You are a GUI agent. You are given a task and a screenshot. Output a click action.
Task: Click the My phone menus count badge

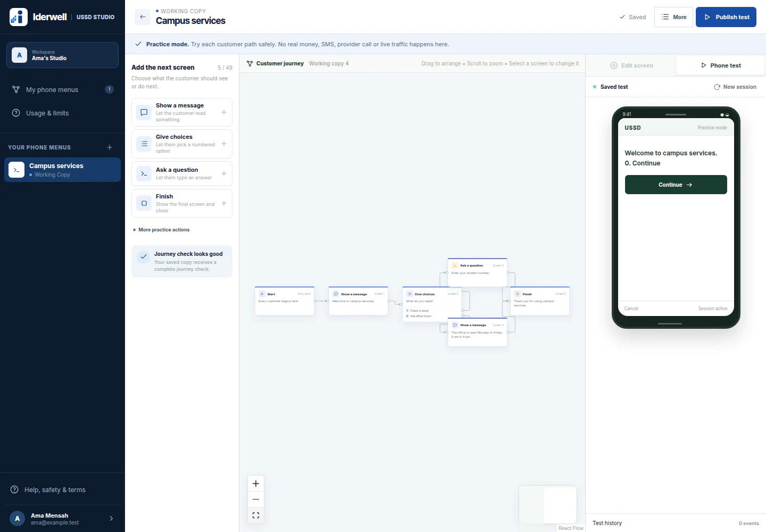point(109,89)
